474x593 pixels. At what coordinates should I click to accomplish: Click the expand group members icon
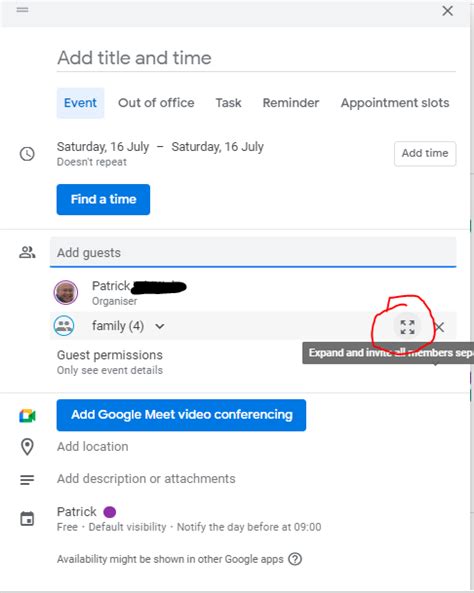coord(407,327)
